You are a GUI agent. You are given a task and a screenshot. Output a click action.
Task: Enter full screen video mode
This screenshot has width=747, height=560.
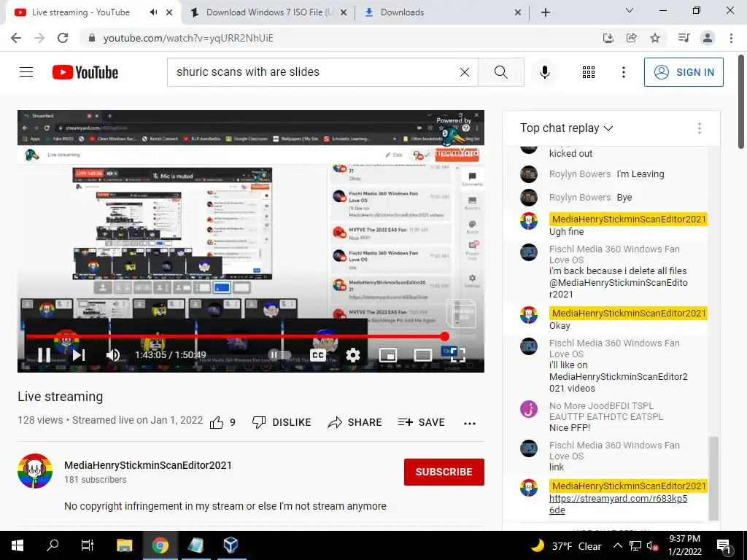pyautogui.click(x=457, y=355)
